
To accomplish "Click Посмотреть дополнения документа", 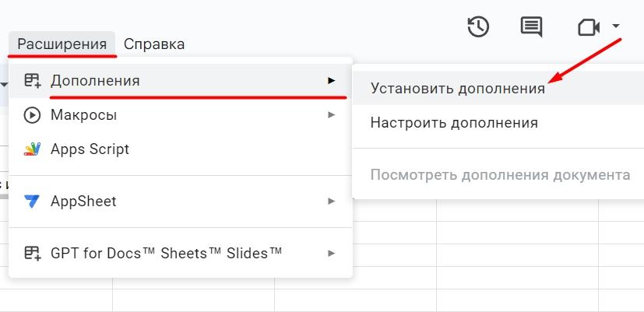I will point(500,174).
